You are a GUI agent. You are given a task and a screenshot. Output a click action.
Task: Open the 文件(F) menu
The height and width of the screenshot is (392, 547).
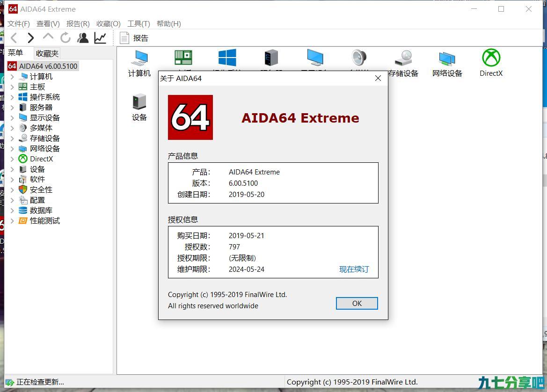coord(19,24)
